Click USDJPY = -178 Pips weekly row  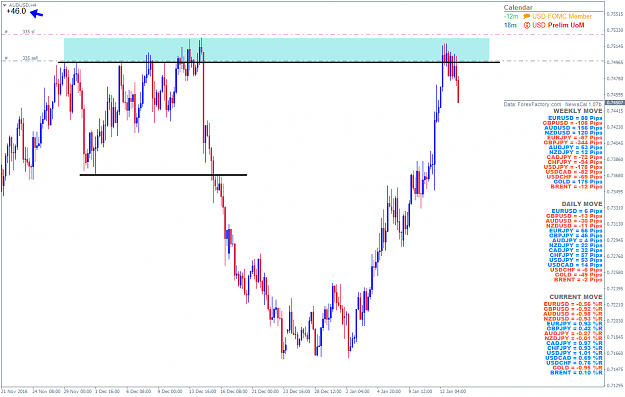(573, 167)
